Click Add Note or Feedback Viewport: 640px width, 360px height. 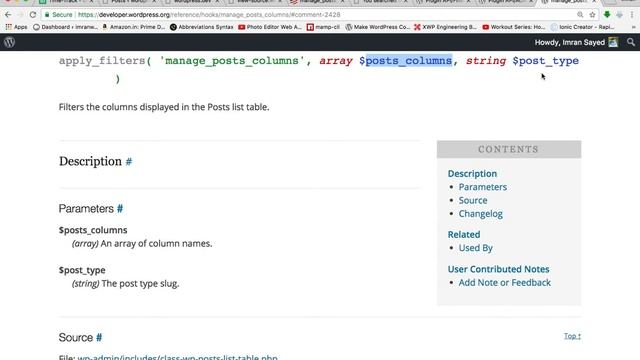[x=504, y=282]
